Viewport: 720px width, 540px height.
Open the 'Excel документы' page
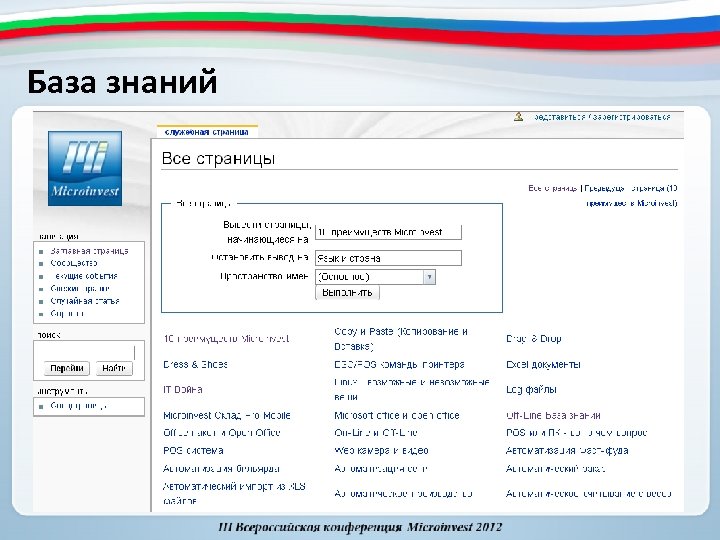(543, 365)
